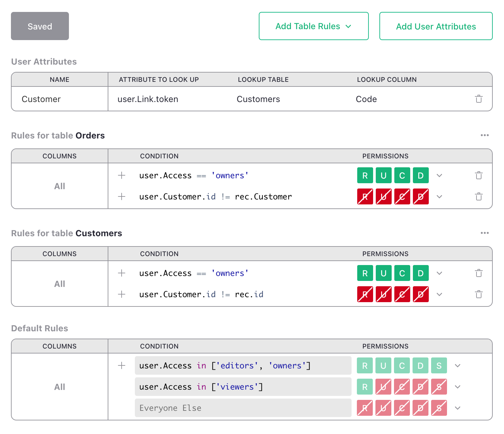Toggle Delete permission on the Customers owners rule
Screen dimensions: 504x434
click(x=420, y=273)
